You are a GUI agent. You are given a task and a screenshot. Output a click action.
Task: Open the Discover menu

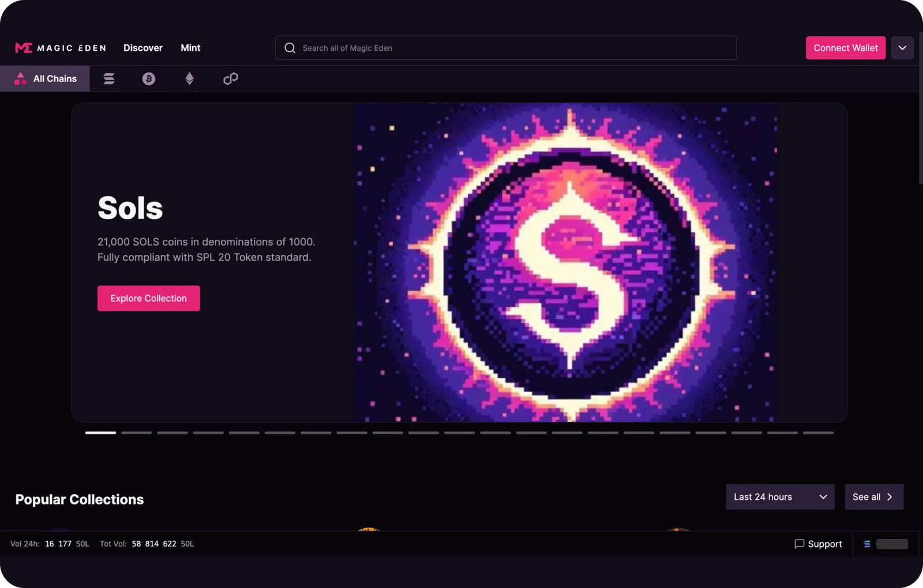[x=143, y=48]
